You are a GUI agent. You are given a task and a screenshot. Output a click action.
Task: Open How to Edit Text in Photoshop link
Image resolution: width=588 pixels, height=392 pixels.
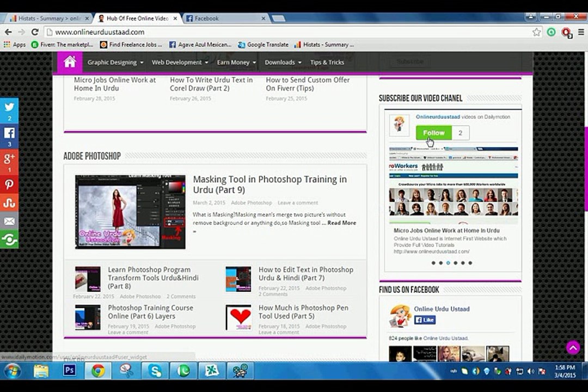click(x=305, y=274)
